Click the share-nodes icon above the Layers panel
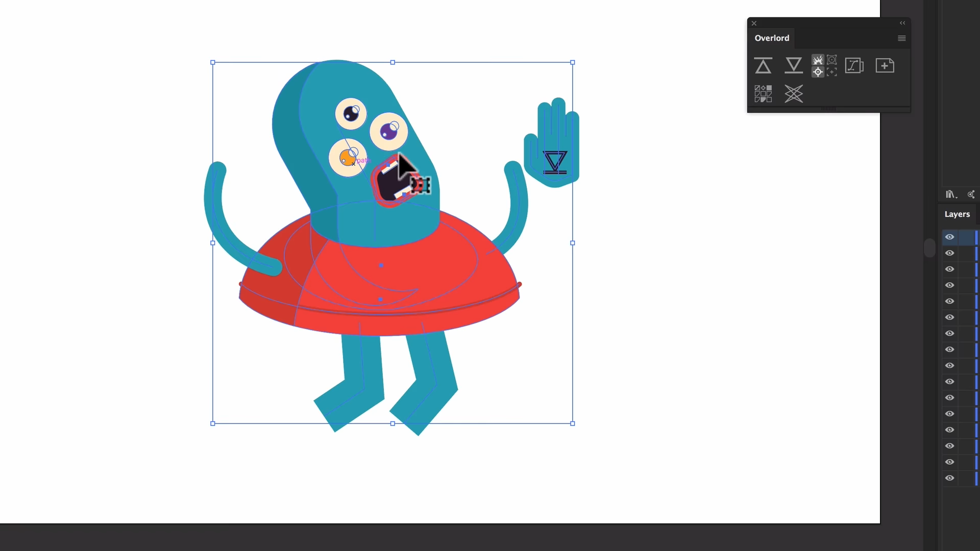 (971, 194)
